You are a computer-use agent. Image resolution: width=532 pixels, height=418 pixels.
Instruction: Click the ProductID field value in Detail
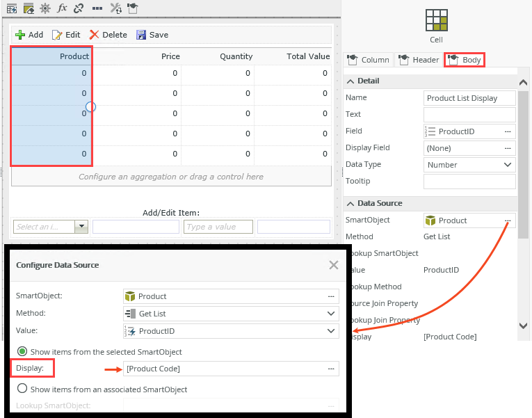(457, 131)
